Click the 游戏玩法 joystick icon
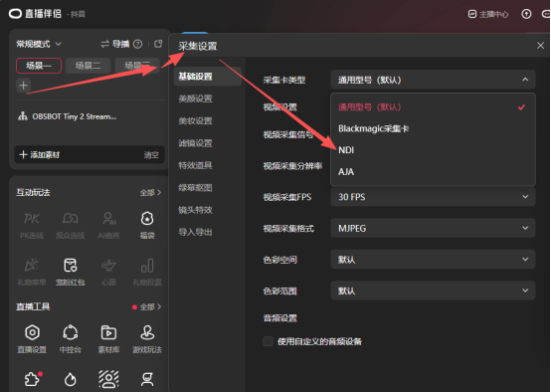Image resolution: width=551 pixels, height=392 pixels. click(x=147, y=332)
